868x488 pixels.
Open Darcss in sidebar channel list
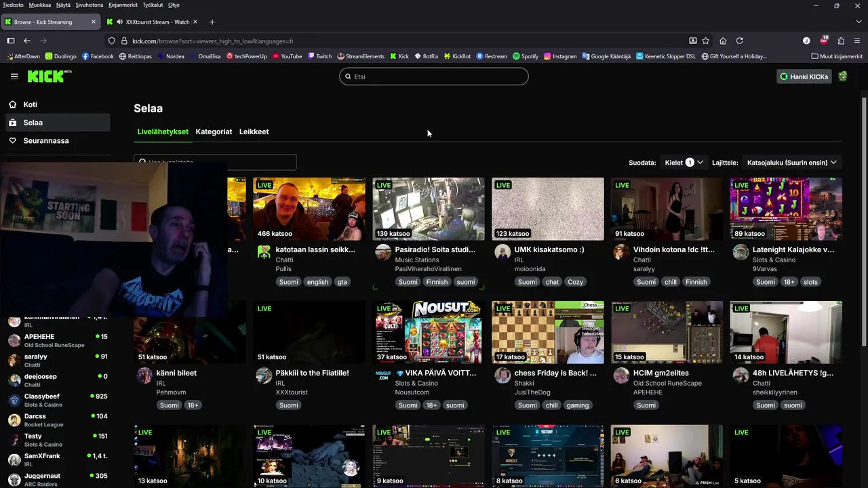click(x=57, y=420)
